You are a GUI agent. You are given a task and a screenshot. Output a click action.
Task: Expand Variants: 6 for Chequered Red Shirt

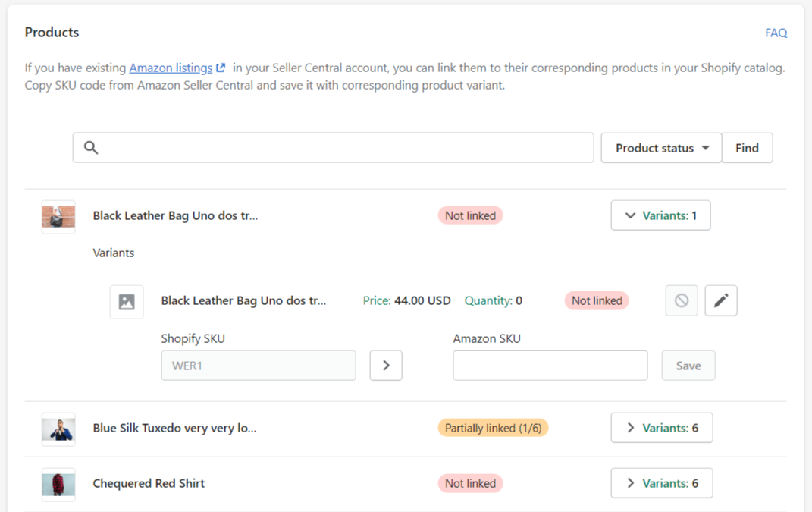(662, 483)
